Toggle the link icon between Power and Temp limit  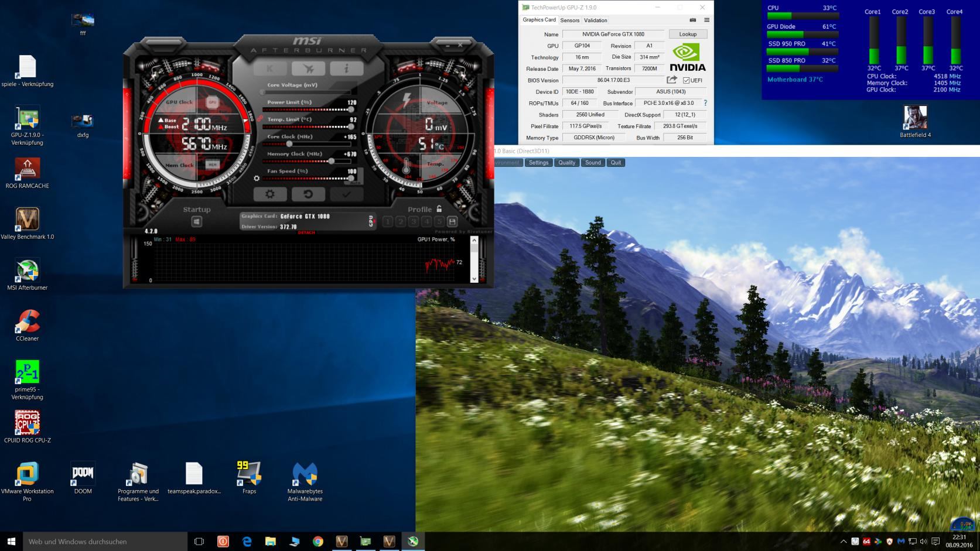tap(259, 118)
